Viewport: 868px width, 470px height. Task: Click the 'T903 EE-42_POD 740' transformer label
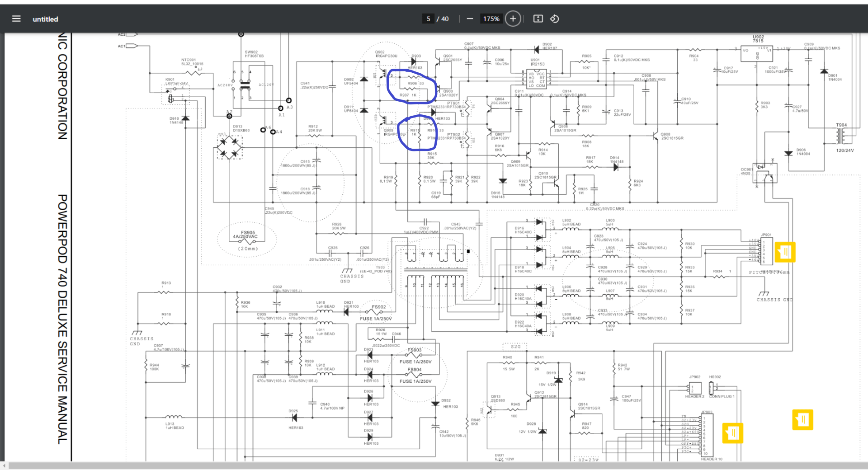point(376,269)
